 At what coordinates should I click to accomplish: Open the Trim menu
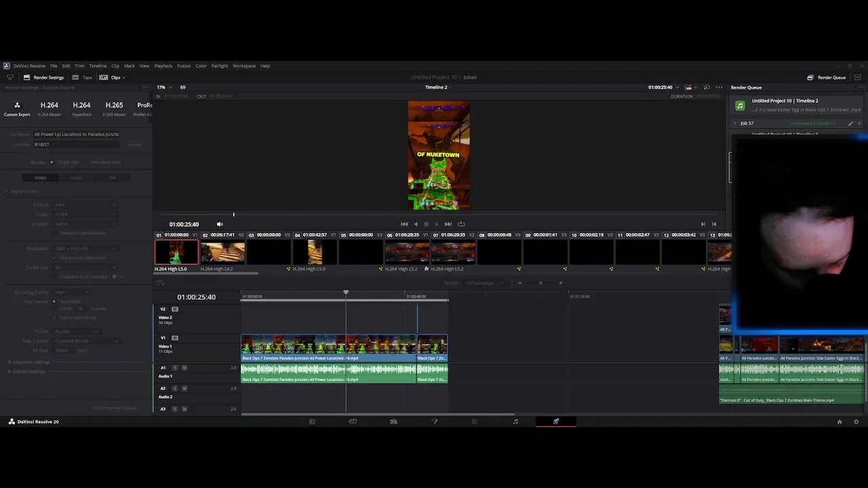(x=79, y=66)
